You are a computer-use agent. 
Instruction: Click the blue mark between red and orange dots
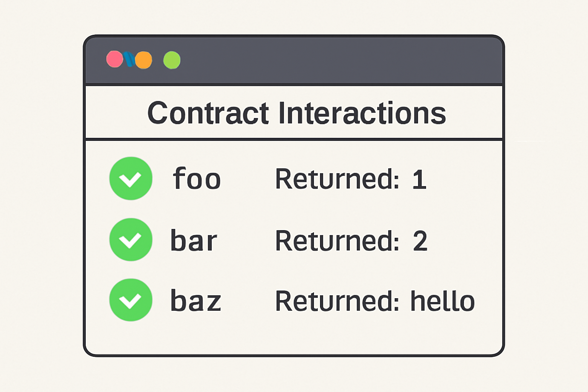click(x=129, y=59)
